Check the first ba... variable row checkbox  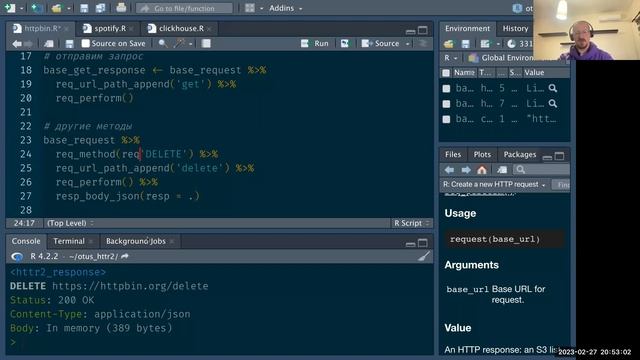(447, 88)
